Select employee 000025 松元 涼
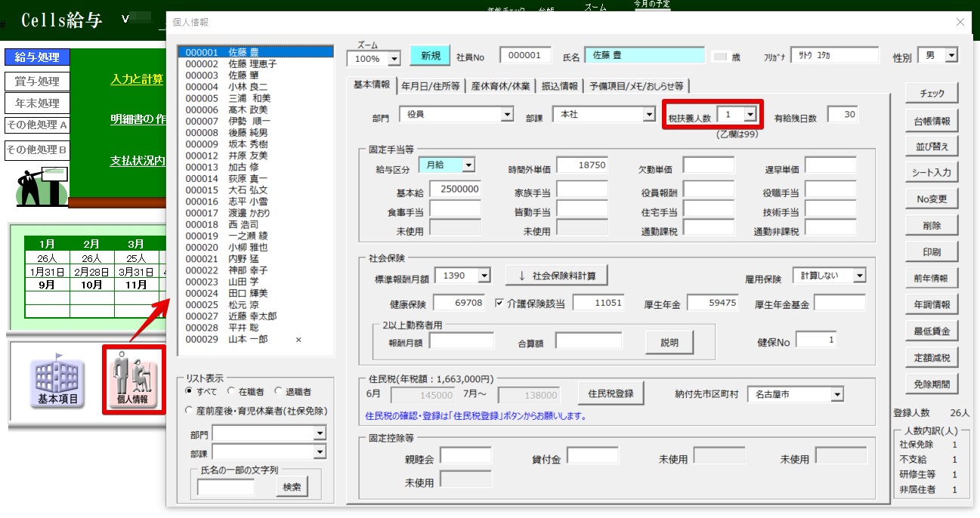Image resolution: width=980 pixels, height=518 pixels. (x=256, y=305)
